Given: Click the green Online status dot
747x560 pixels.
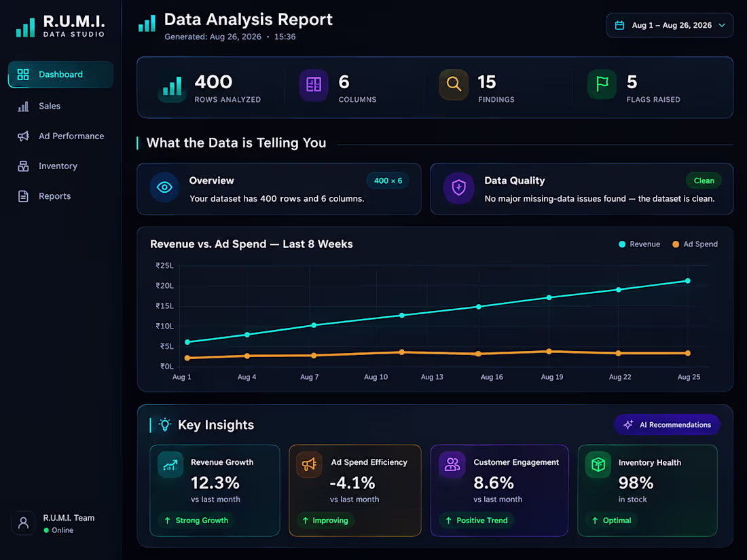Looking at the screenshot, I should (46, 531).
